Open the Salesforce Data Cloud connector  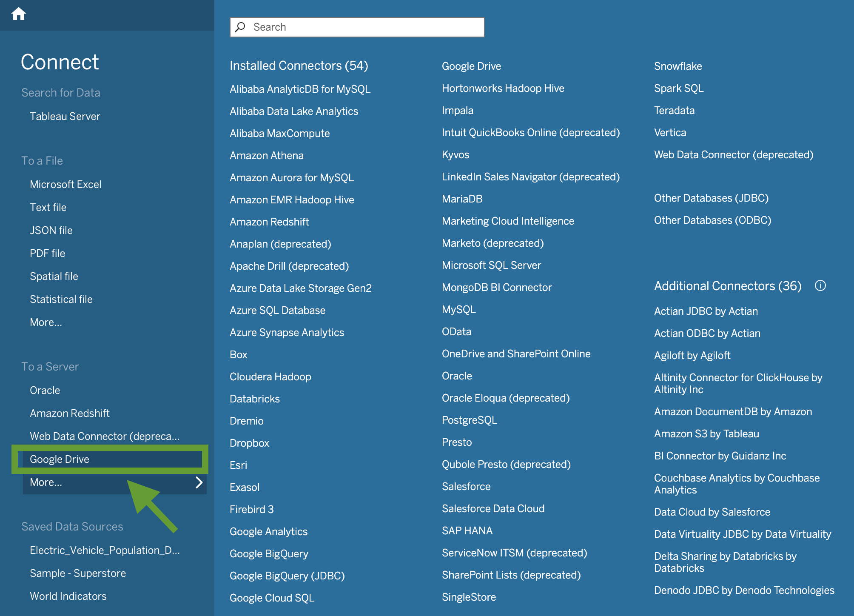(493, 509)
